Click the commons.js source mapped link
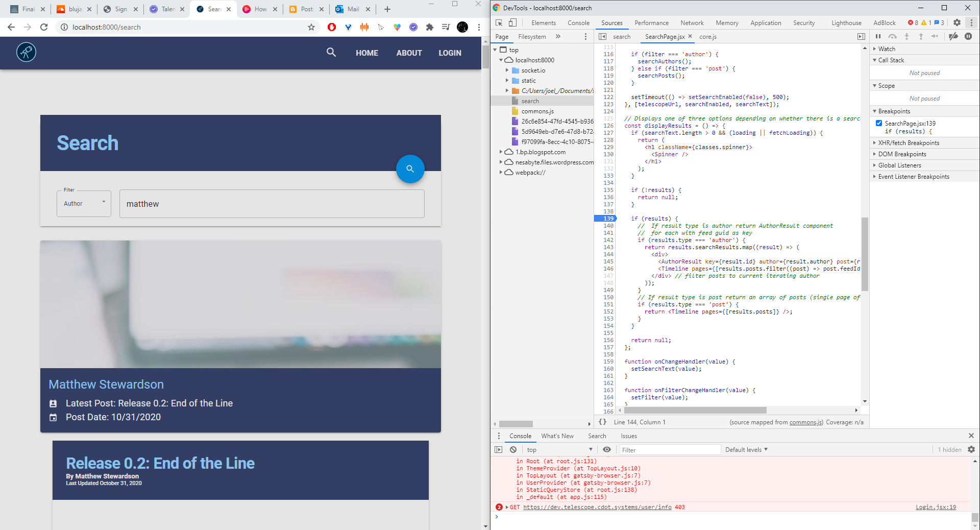The width and height of the screenshot is (980, 530). (x=806, y=422)
